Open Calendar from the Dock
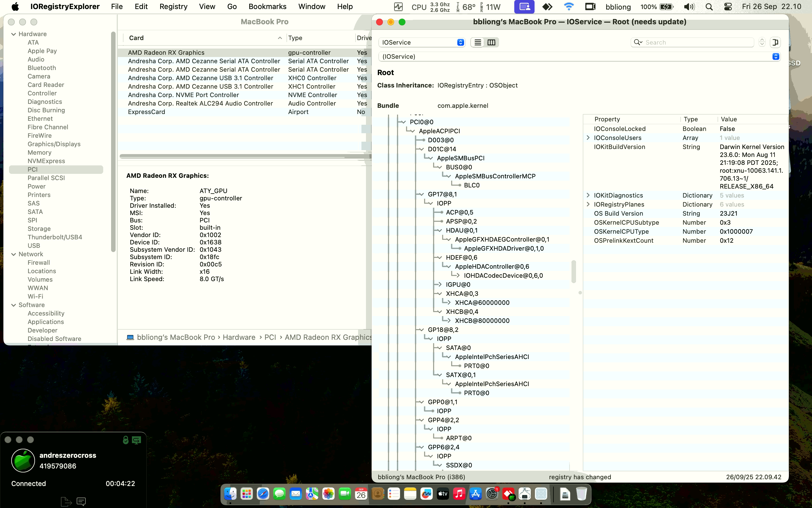Image resolution: width=812 pixels, height=508 pixels. [x=361, y=494]
